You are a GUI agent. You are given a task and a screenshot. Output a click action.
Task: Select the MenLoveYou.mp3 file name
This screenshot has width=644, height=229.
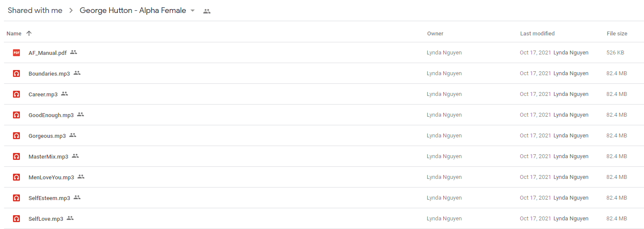(51, 177)
